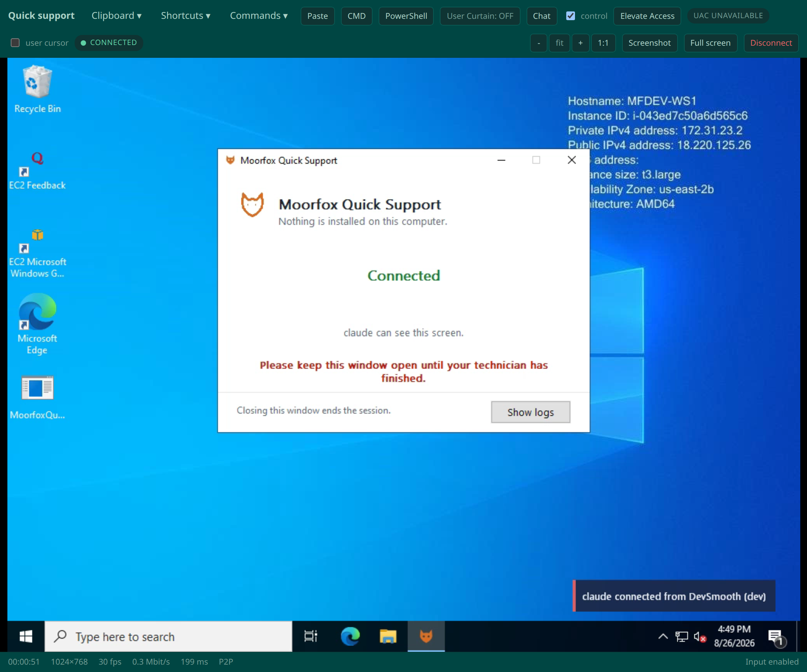
Task: Show hidden system tray icons
Action: pyautogui.click(x=663, y=636)
